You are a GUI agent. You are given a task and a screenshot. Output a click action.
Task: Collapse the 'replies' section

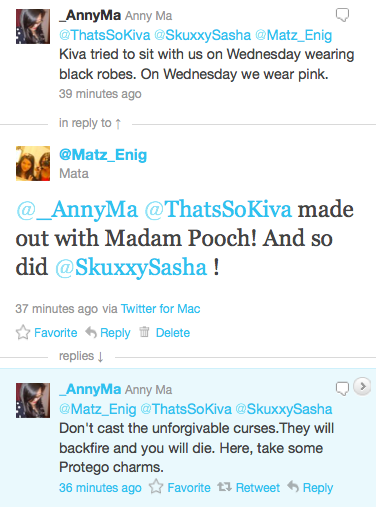[x=81, y=356]
